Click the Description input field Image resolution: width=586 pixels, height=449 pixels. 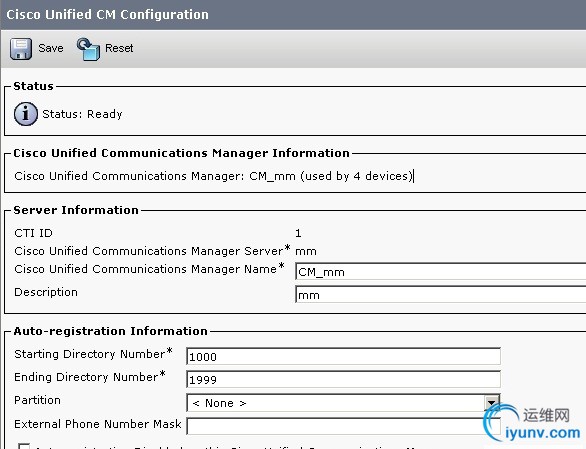pyautogui.click(x=440, y=294)
